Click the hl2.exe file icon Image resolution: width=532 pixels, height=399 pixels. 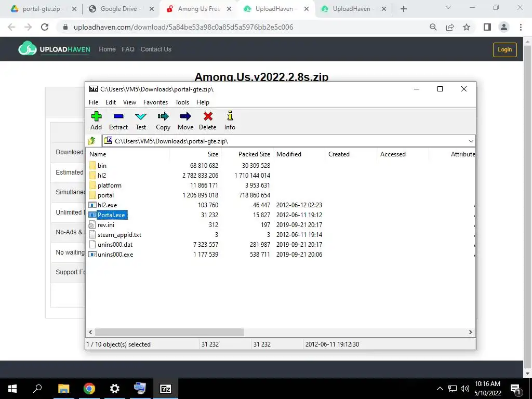click(92, 205)
